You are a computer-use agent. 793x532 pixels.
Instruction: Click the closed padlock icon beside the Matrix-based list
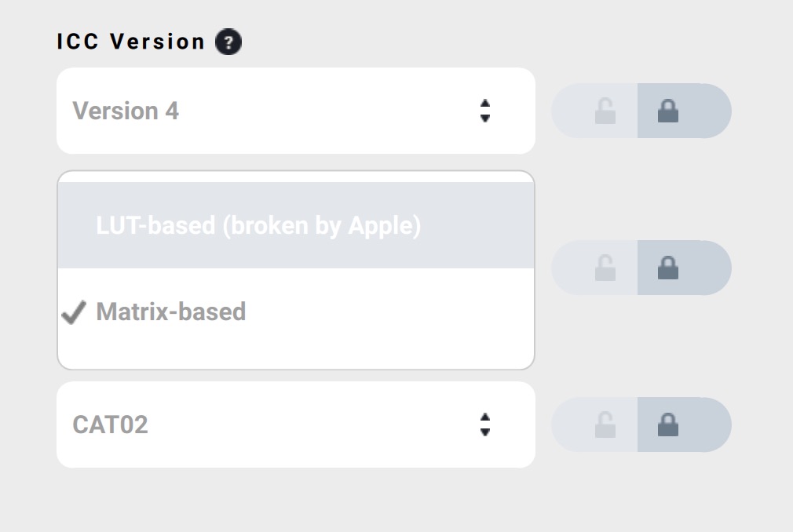pos(668,268)
